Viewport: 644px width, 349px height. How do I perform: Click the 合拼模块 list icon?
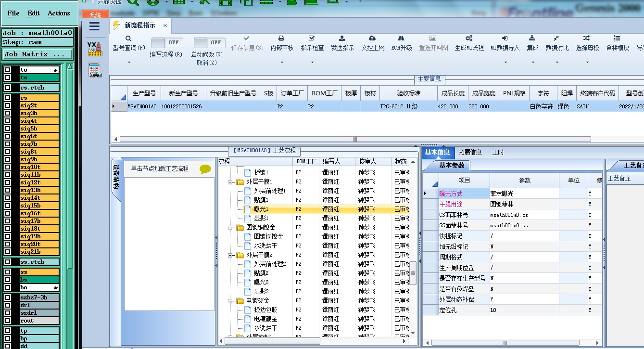(x=617, y=38)
